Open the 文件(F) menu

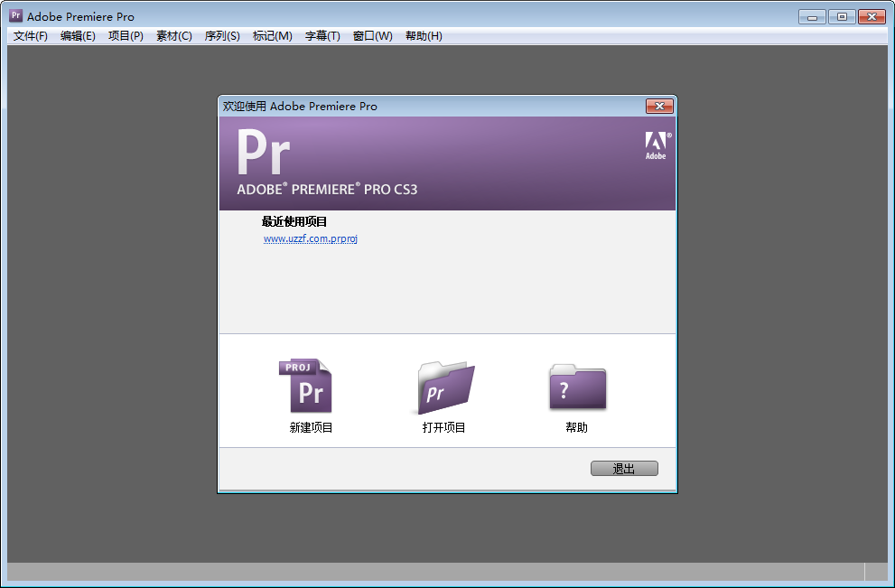tap(28, 36)
